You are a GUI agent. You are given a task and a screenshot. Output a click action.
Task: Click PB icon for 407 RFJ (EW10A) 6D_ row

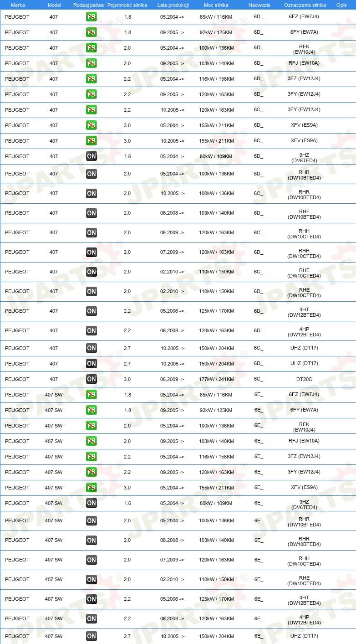[x=91, y=63]
